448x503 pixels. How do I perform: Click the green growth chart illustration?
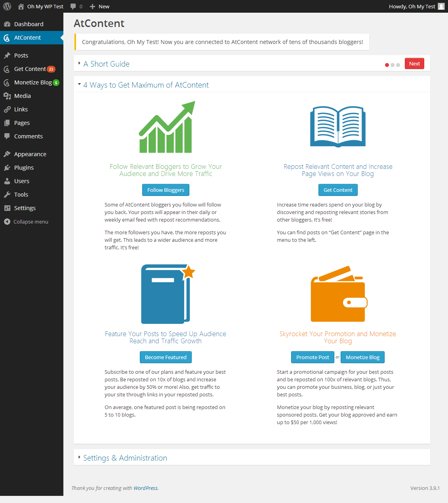coord(167,127)
